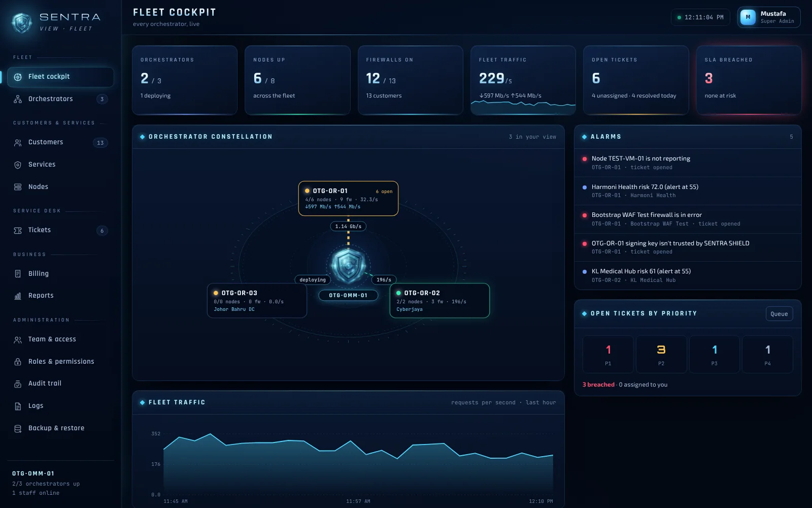Click the SENTRA shield logo
The height and width of the screenshot is (508, 812).
[22, 22]
